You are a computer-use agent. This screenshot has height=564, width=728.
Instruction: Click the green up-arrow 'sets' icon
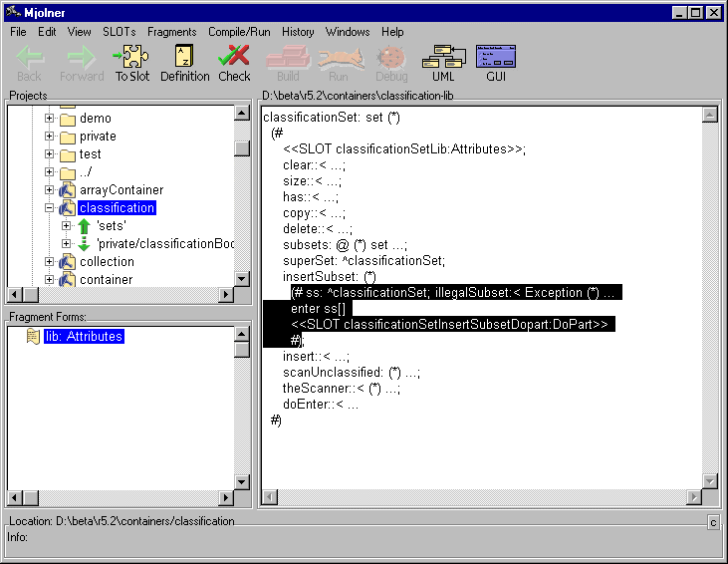click(85, 226)
